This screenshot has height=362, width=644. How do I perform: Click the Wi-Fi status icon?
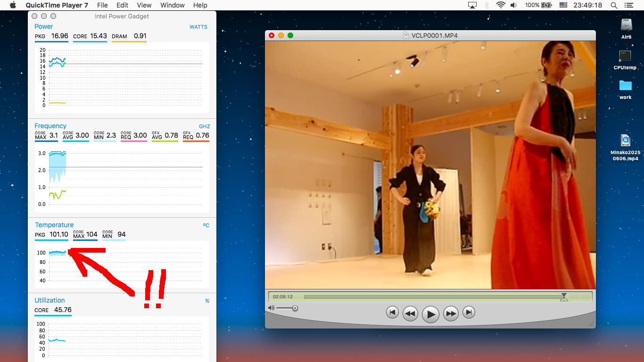501,5
